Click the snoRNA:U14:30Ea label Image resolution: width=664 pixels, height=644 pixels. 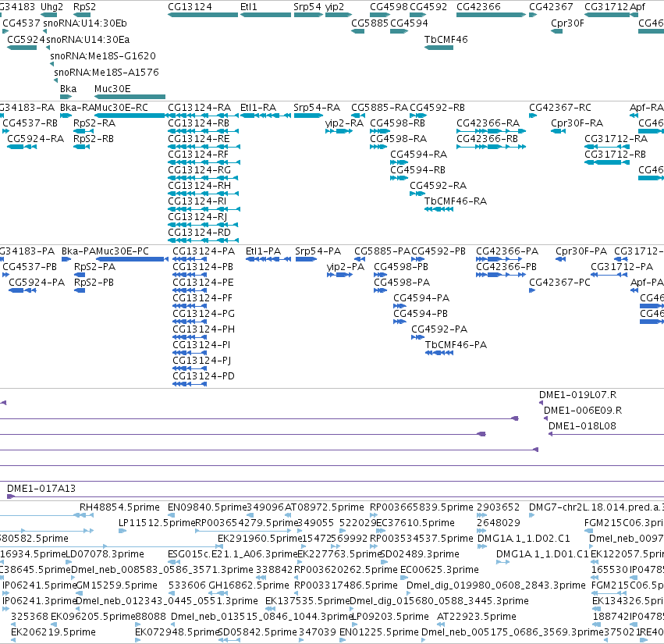click(87, 39)
